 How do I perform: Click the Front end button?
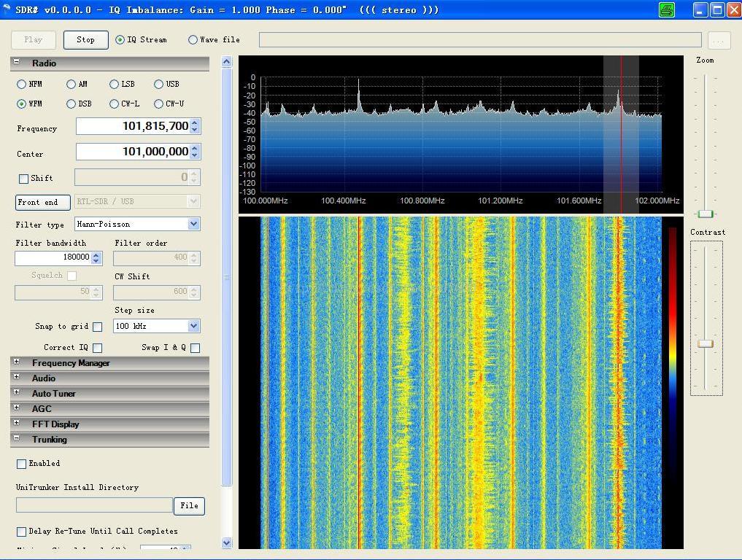point(42,203)
